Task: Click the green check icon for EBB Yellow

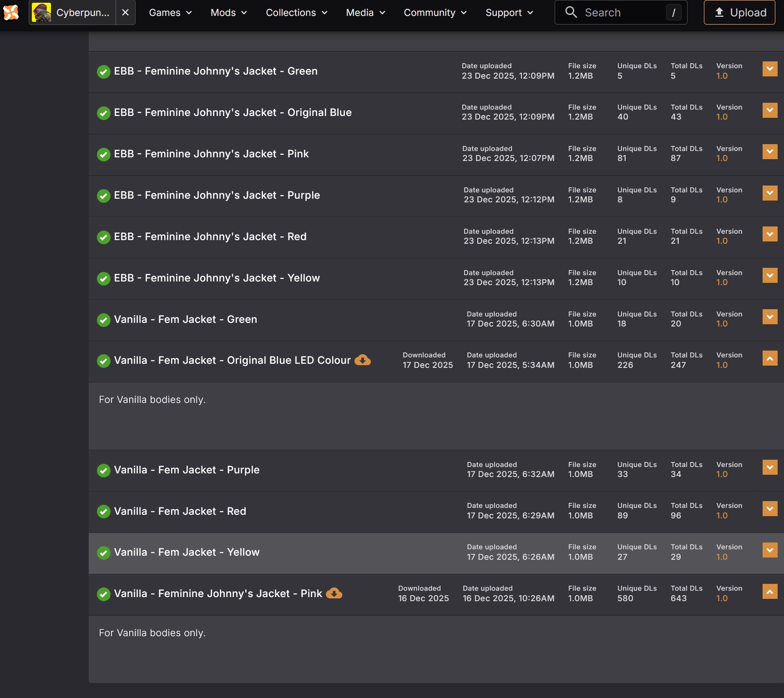Action: point(104,279)
